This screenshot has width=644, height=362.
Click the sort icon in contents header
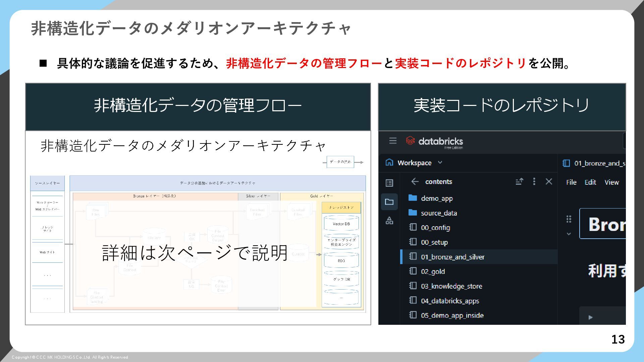click(519, 182)
